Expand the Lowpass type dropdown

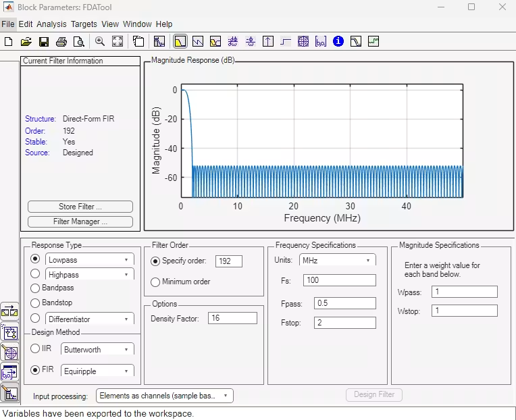click(90, 259)
